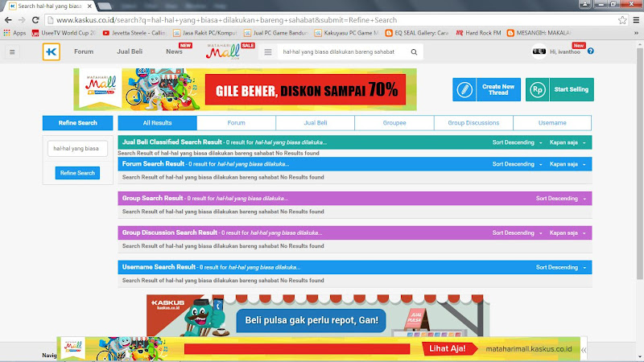Click the browser address bar
Screen dimensions: 644x362
332,20
